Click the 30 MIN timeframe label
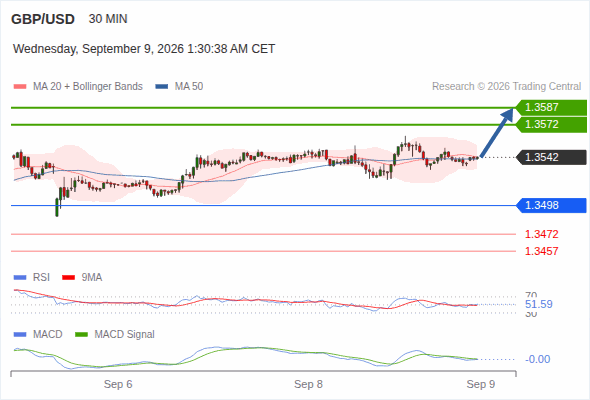Image resolution: width=590 pixels, height=400 pixels. coord(108,19)
